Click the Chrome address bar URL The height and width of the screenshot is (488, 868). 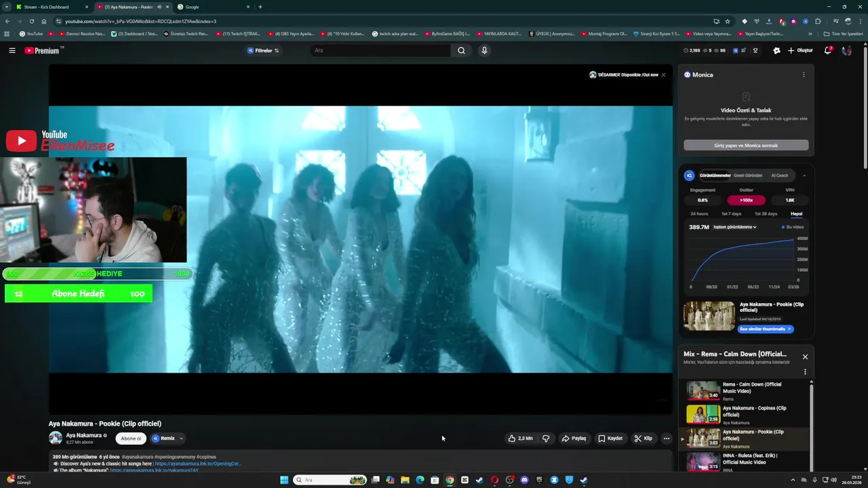141,21
